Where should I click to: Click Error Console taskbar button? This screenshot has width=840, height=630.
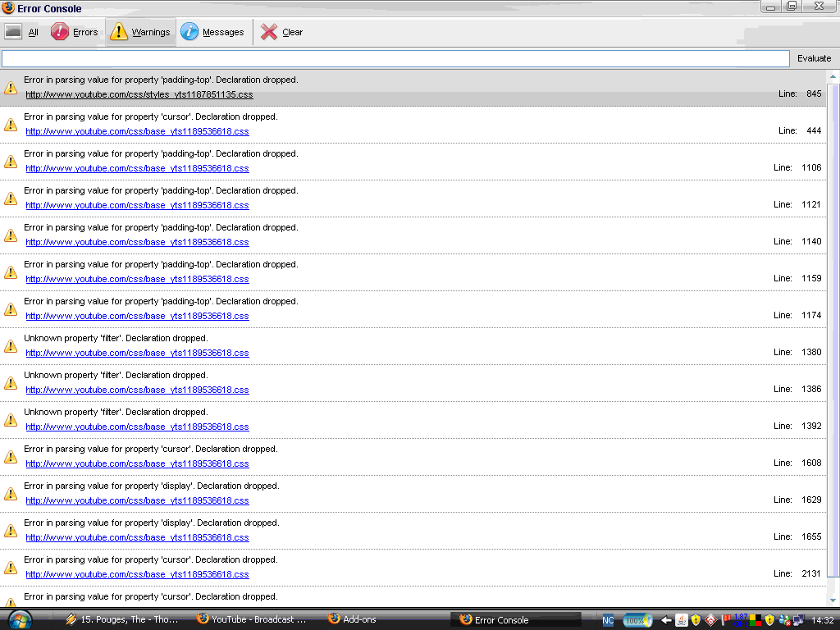click(x=515, y=620)
